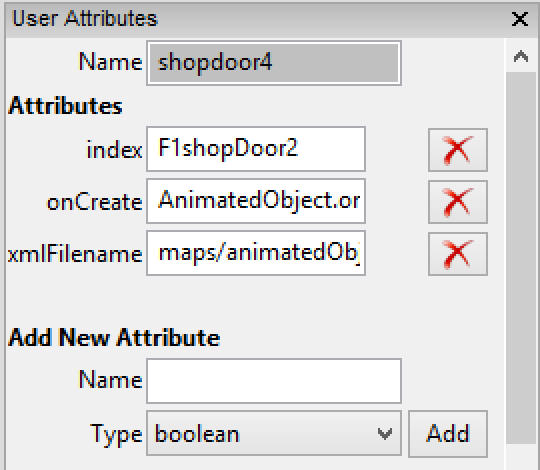The width and height of the screenshot is (540, 470).
Task: Click the Type label beside combo box
Action: 116,434
